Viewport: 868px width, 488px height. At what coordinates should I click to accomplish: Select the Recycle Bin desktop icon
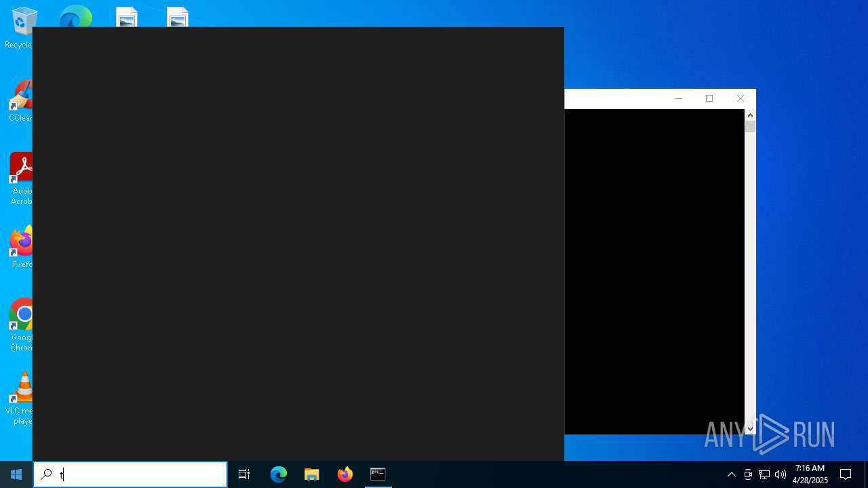20,27
